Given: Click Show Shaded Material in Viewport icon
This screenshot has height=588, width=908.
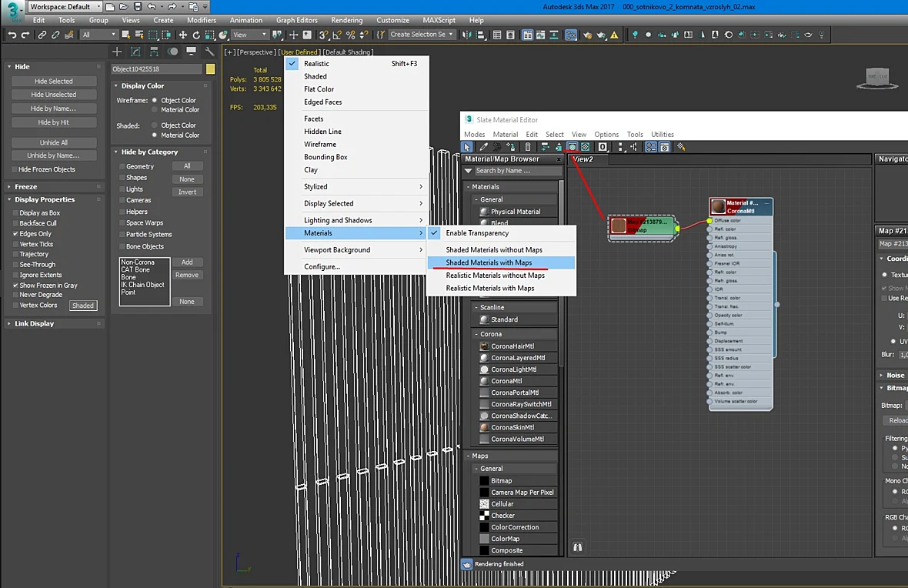Looking at the screenshot, I should point(573,147).
